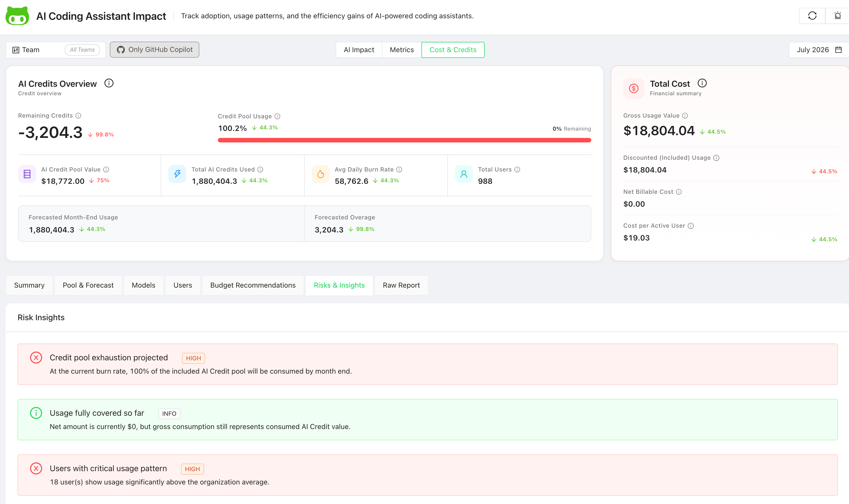Image resolution: width=849 pixels, height=504 pixels.
Task: Click the Credit pool exhaustion projected alert
Action: point(428,364)
